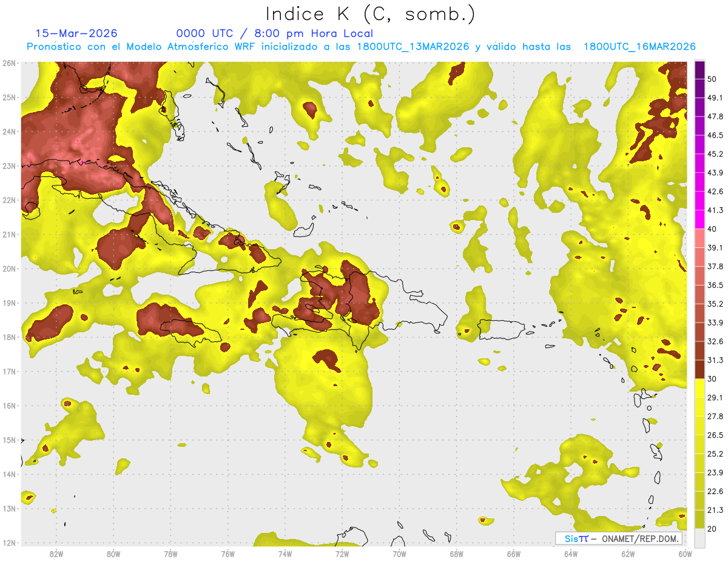This screenshot has width=728, height=562.
Task: Click the "Indice K (C, somb.)" title
Action: click(x=370, y=14)
